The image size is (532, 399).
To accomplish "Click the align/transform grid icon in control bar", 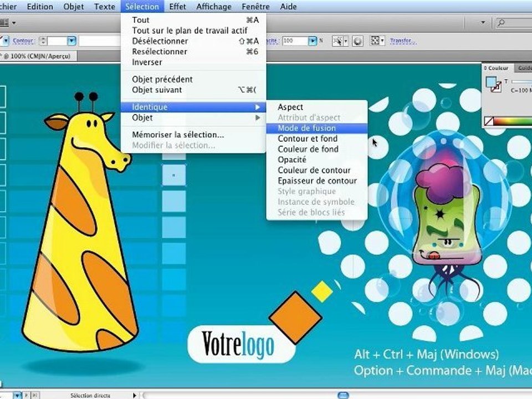I will (375, 40).
